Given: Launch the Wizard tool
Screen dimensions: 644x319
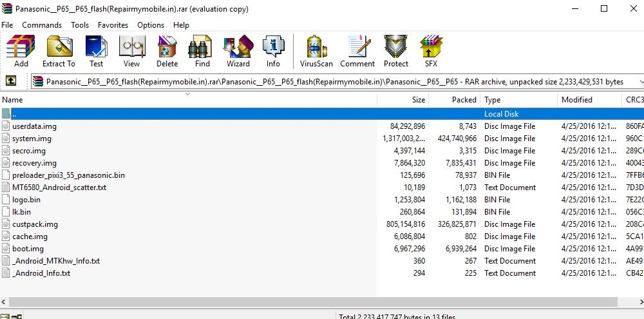Looking at the screenshot, I should pos(238,51).
